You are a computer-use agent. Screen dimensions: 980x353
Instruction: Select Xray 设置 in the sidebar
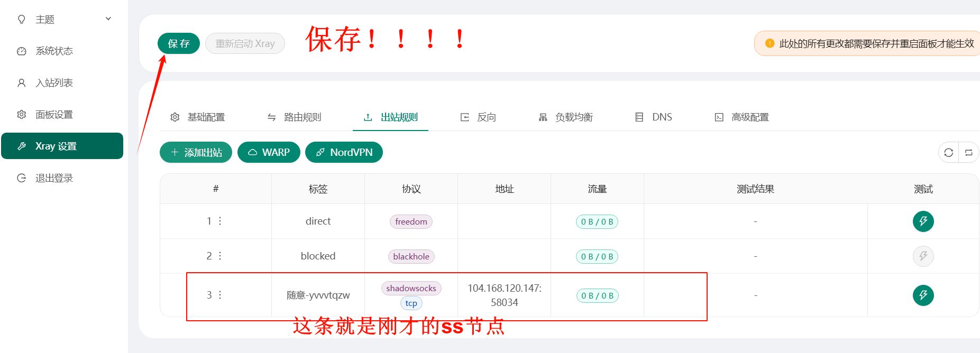click(62, 146)
